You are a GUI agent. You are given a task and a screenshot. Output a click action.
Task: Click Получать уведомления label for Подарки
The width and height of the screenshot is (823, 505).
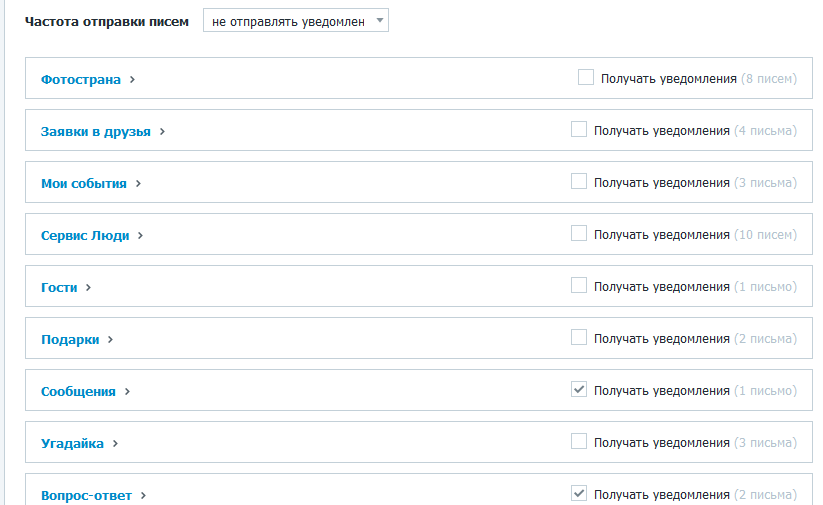[x=662, y=339]
